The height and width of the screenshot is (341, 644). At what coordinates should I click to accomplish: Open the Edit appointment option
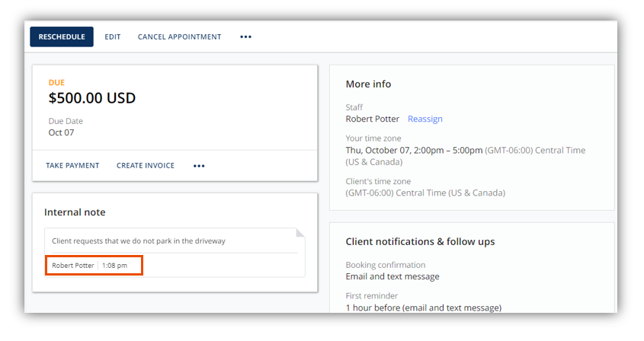pos(113,37)
